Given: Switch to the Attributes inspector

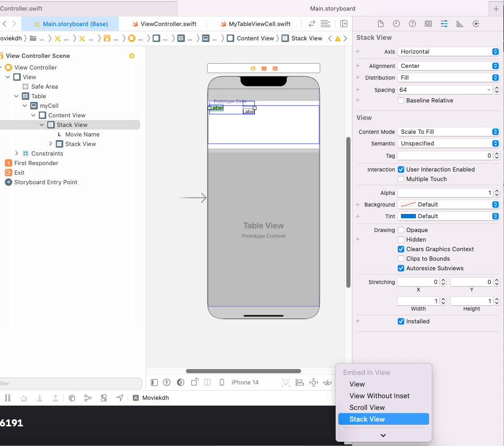Looking at the screenshot, I should tap(444, 24).
